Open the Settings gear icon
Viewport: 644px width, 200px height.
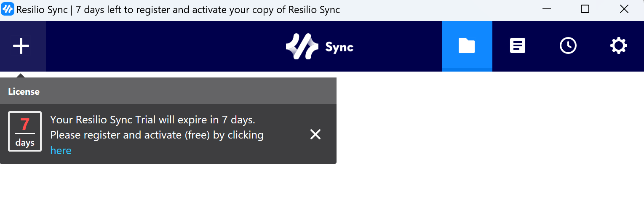(619, 45)
